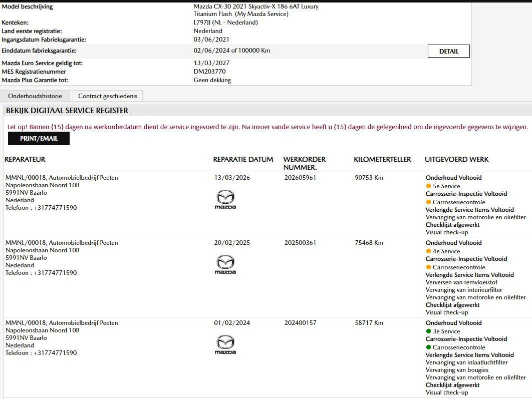
Task: Select warranty end 02/06/2024 of 100000 Km
Action: click(x=232, y=51)
